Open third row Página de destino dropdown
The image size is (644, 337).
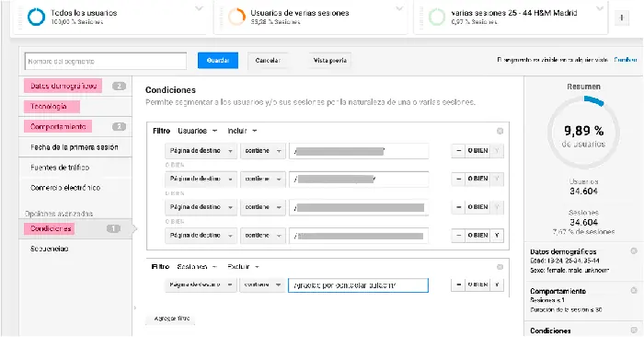(201, 207)
